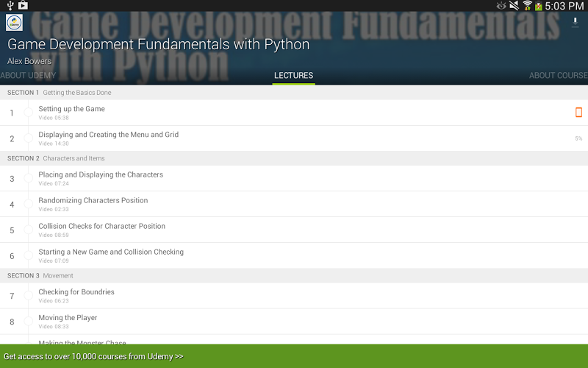Toggle completion circle for lecture 7

point(29,296)
